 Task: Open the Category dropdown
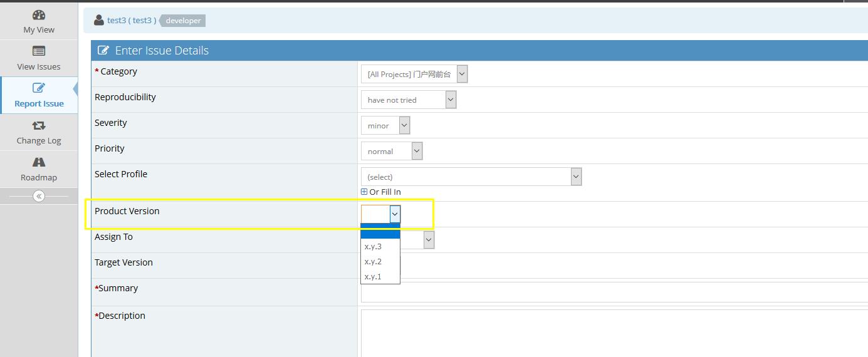click(414, 74)
